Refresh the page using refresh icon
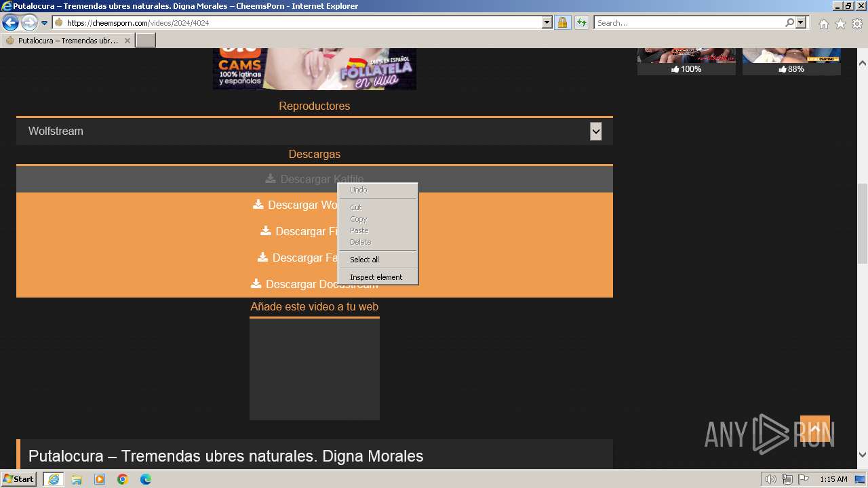Image resolution: width=868 pixels, height=488 pixels. coord(582,23)
